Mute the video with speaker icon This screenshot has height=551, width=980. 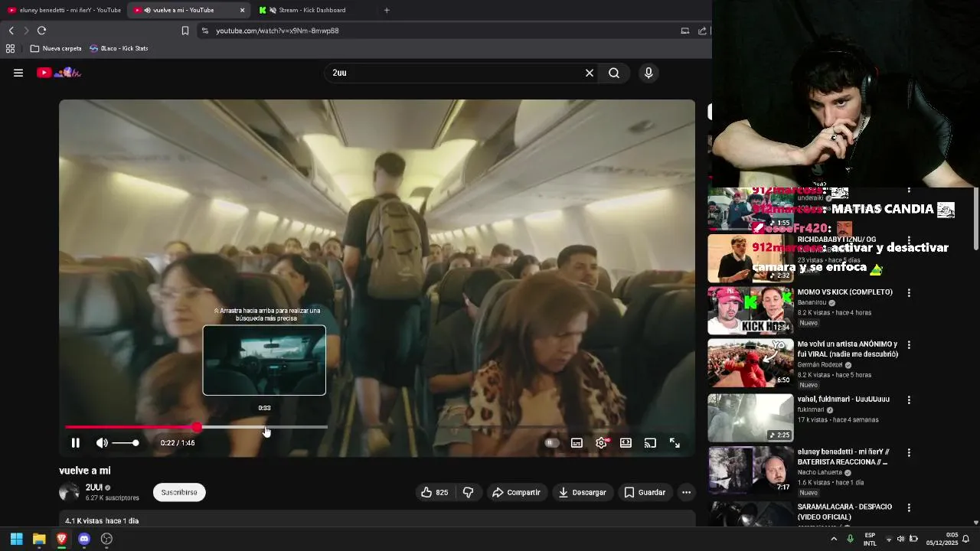coord(102,442)
